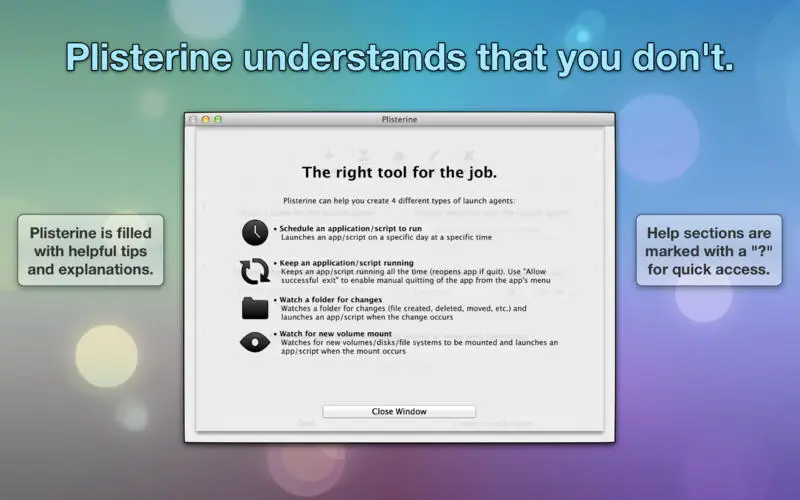The image size is (800, 500).
Task: Click 'Help sections are marked' callout
Action: (x=709, y=251)
